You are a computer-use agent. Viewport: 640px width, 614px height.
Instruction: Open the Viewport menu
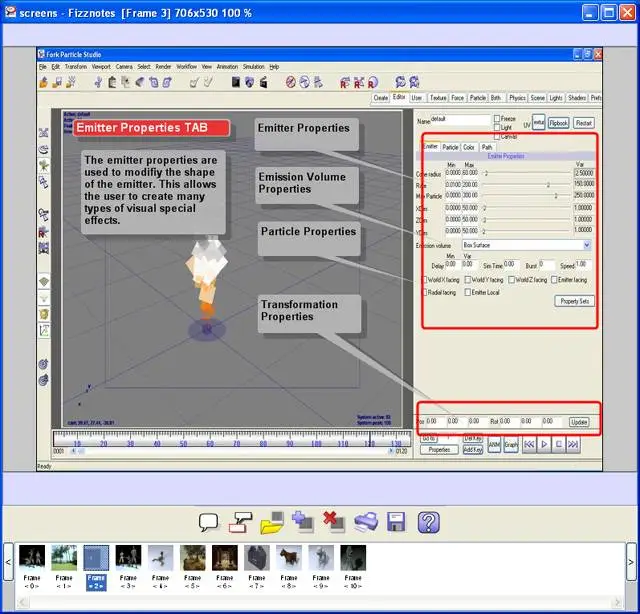(x=101, y=67)
